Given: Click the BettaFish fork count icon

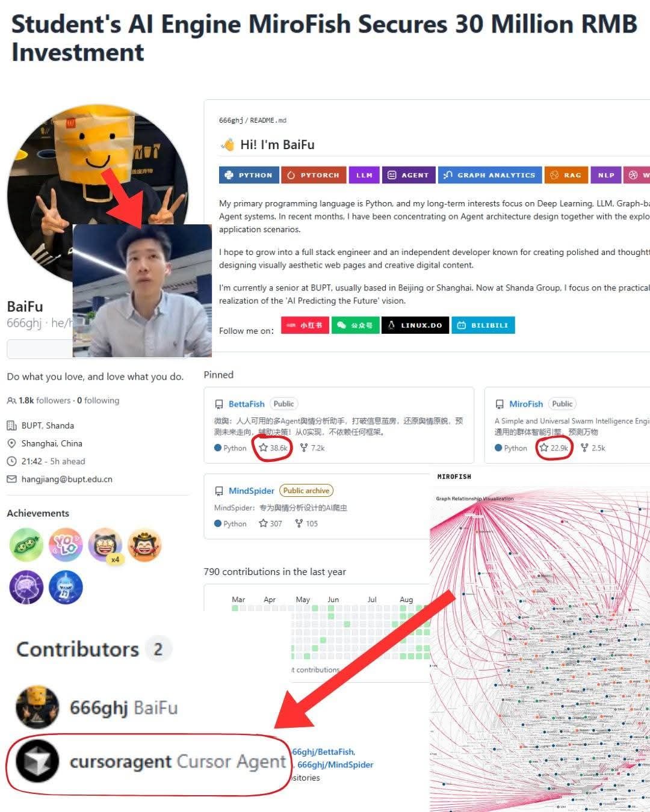Looking at the screenshot, I should [303, 448].
